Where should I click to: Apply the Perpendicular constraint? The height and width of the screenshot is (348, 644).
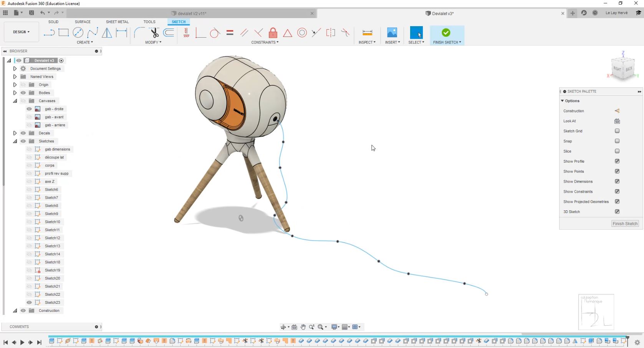pos(258,33)
